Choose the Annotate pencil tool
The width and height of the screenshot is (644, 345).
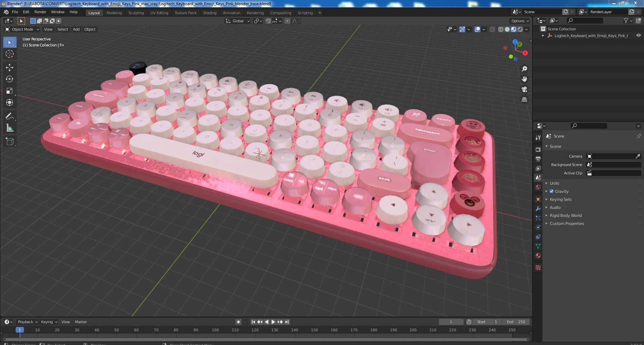pos(9,116)
